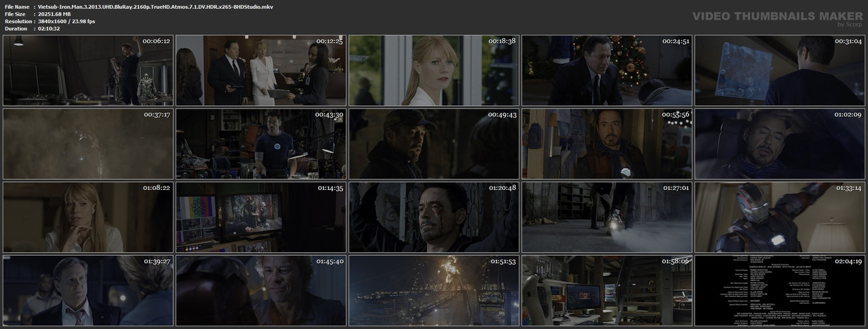Open the thumbnail timestamped 01:45:40
The image size is (868, 329).
point(261,290)
